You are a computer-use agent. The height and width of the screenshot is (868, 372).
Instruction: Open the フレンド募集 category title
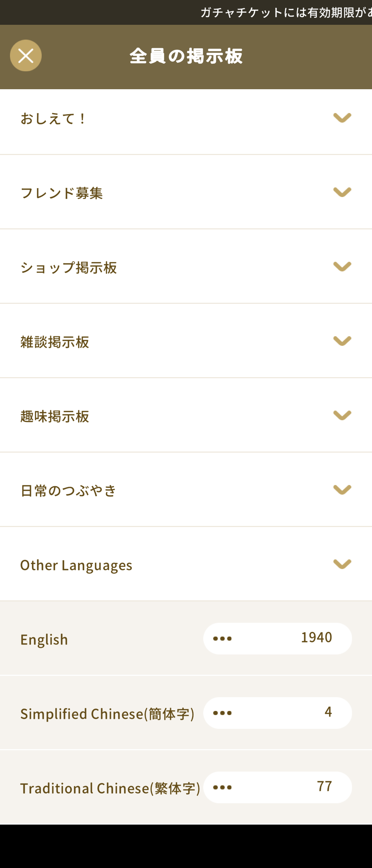coord(62,193)
